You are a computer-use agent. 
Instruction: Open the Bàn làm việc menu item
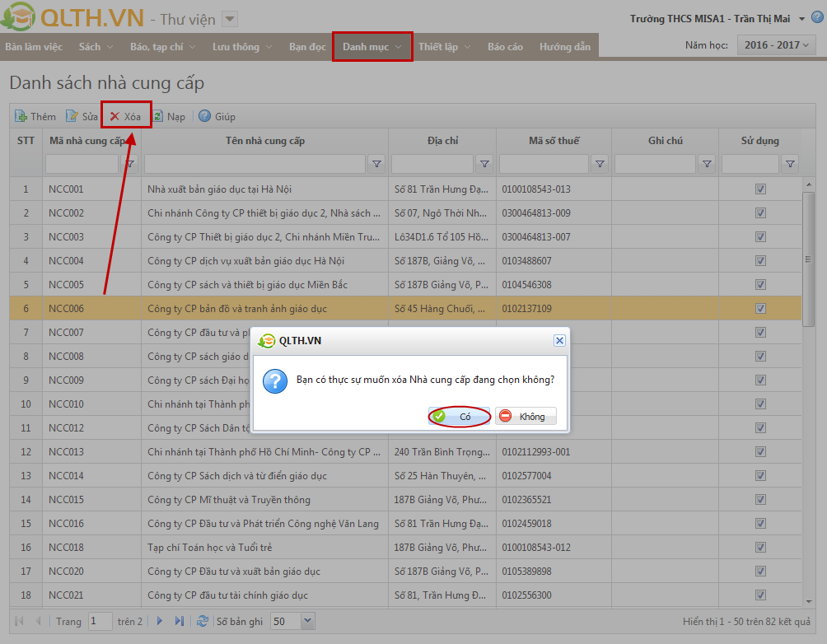[x=34, y=47]
